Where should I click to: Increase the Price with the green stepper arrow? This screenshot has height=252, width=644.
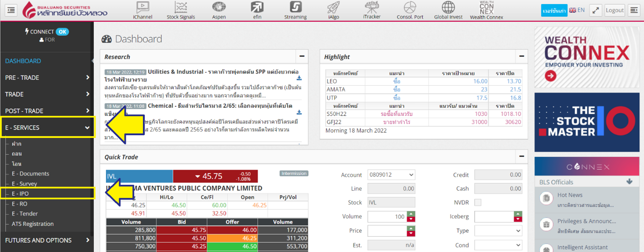411,228
